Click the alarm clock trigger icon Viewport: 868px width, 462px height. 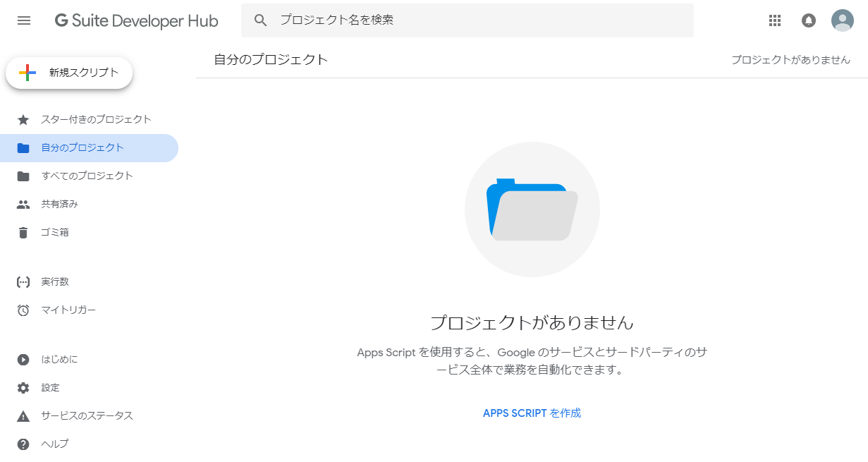coord(23,310)
